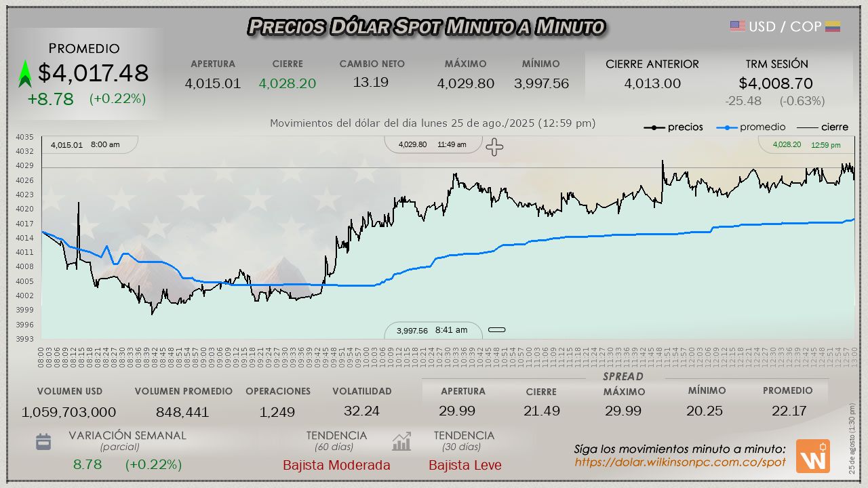
Task: Click the calendar icon next to Variación Semanal
Action: click(43, 442)
